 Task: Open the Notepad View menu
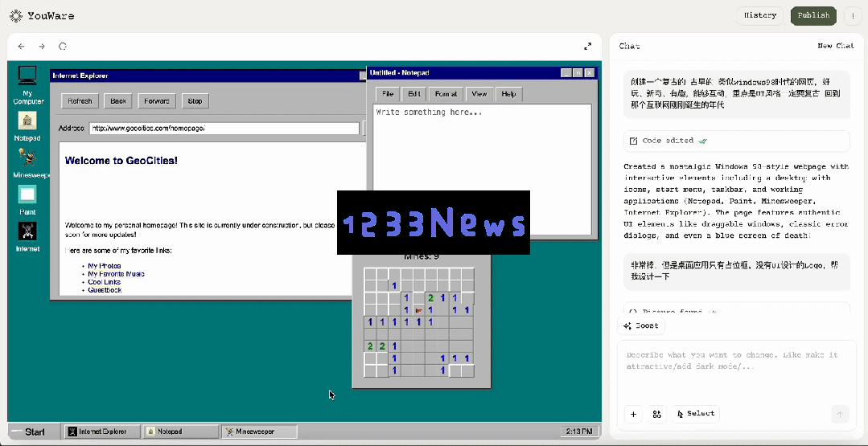pyautogui.click(x=479, y=94)
